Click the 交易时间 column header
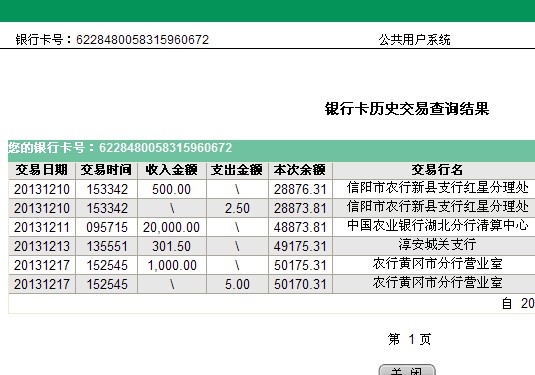 pyautogui.click(x=106, y=170)
